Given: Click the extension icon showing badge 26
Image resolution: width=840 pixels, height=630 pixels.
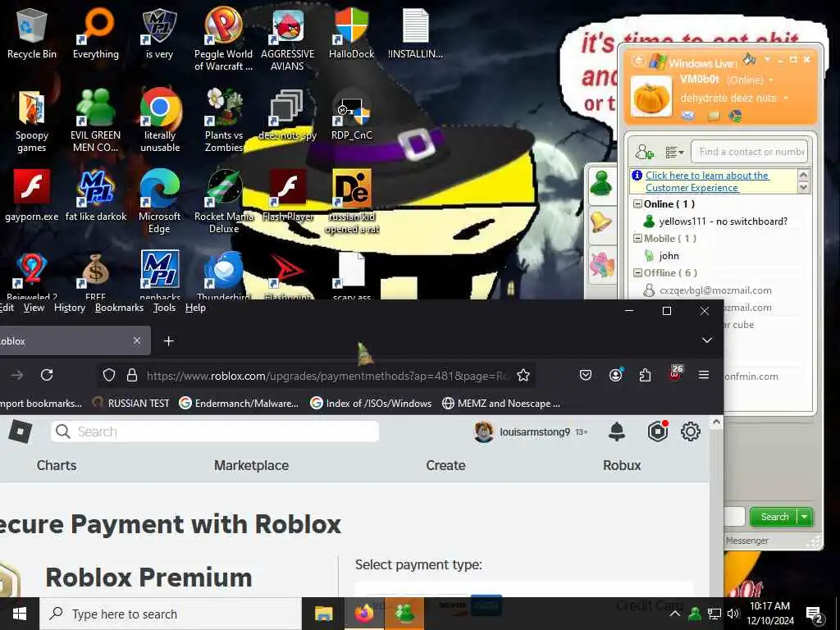Looking at the screenshot, I should (675, 373).
